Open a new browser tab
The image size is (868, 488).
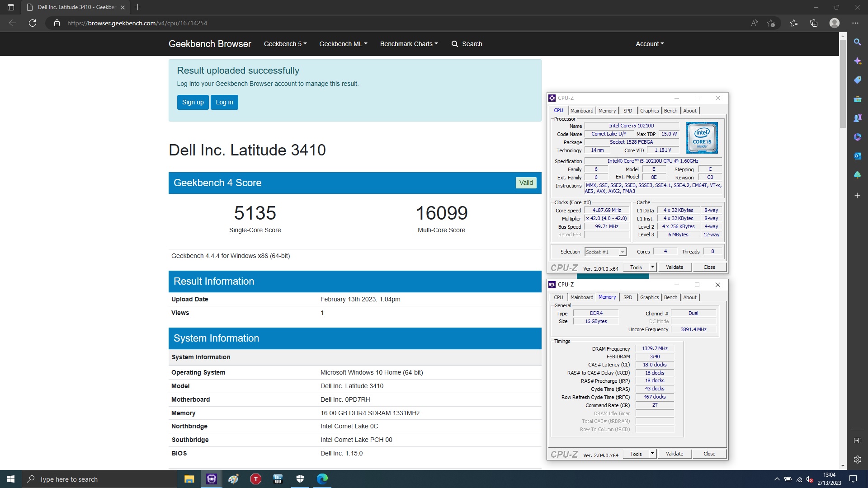138,7
